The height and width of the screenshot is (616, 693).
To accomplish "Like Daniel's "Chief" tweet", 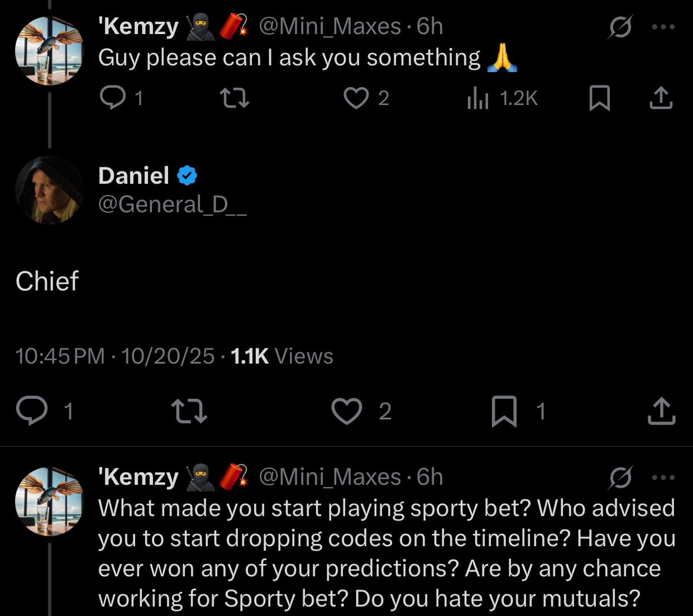I will [x=346, y=411].
